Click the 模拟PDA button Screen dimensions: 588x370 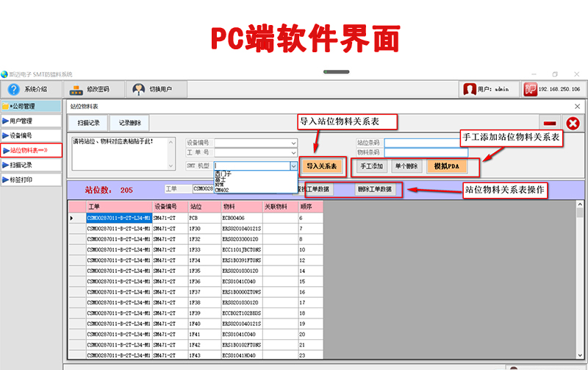pos(446,166)
